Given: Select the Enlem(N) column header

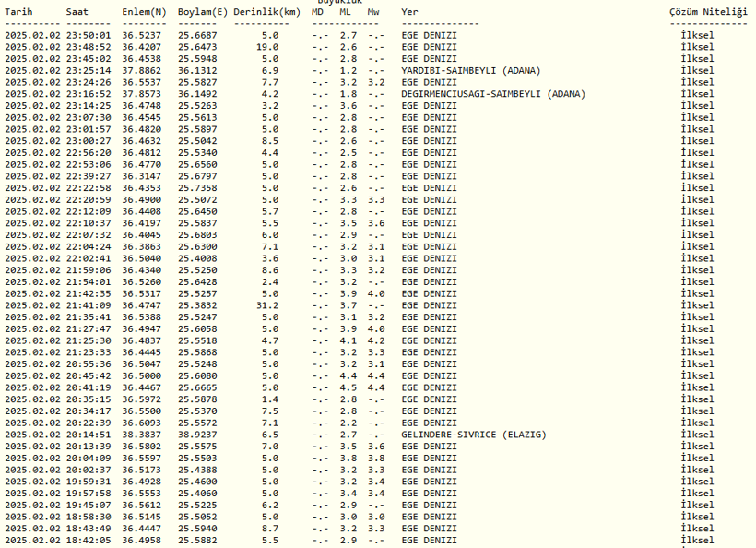Looking at the screenshot, I should click(144, 11).
